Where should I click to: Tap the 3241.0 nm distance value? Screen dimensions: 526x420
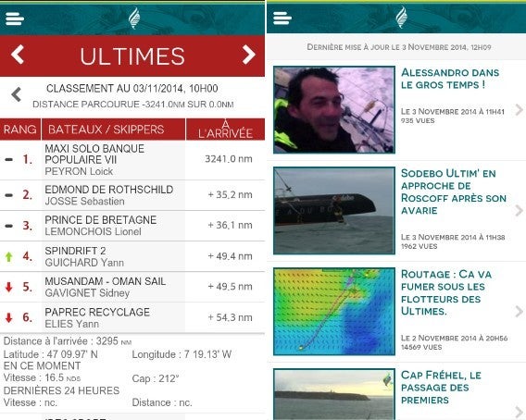click(229, 159)
